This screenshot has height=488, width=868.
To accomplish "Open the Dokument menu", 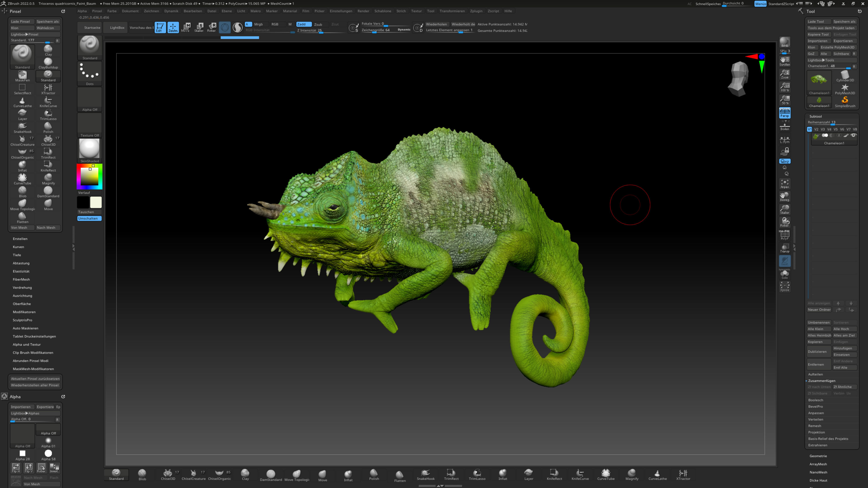I will 130,11.
